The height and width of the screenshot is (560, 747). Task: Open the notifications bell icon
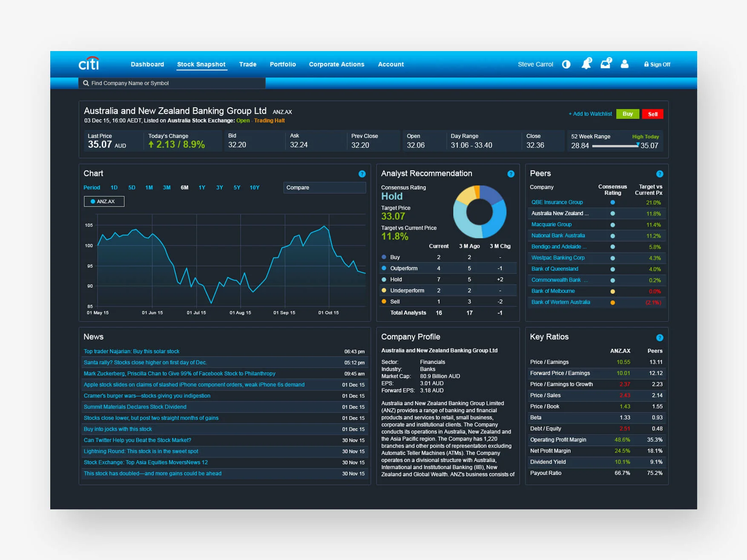pos(586,64)
